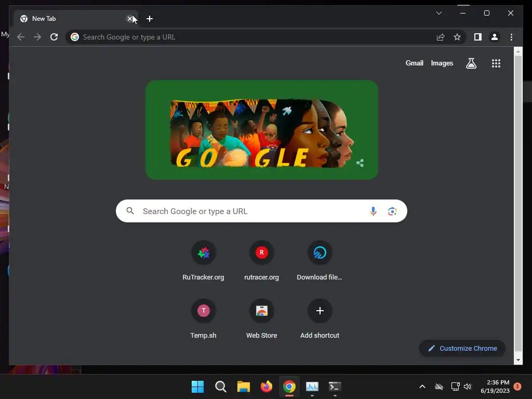
Task: Click the OneDrive cloud tray icon
Action: pos(438,387)
